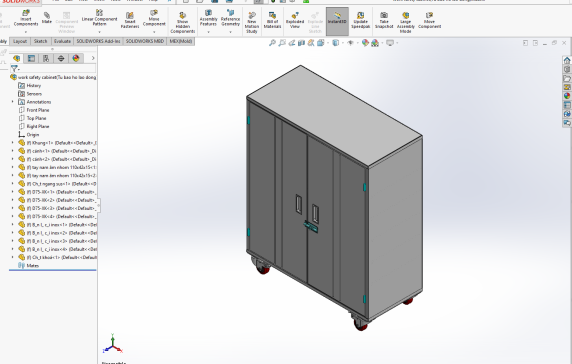Open the Bill of Materials tool

point(272,20)
